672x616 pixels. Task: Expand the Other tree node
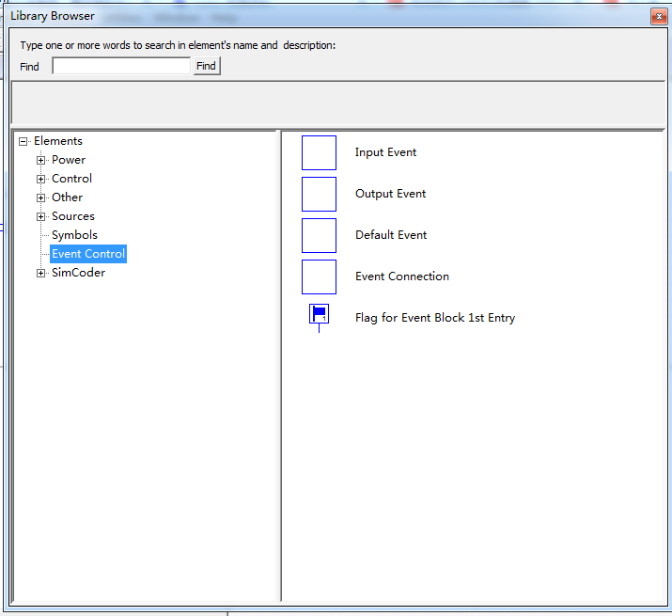(x=40, y=197)
